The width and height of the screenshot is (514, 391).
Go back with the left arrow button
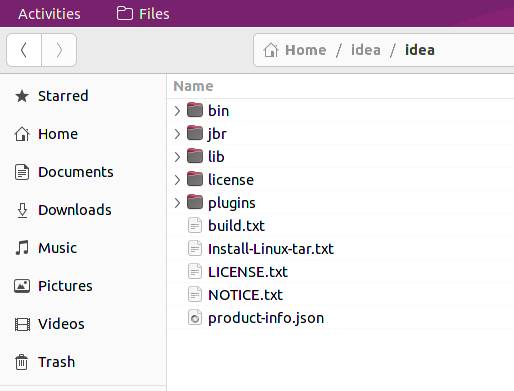click(x=24, y=50)
